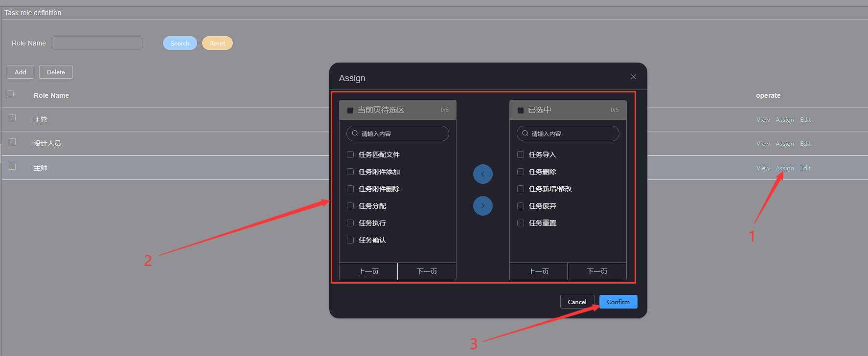
Task: Check the 任务新增/修改 checkbox
Action: point(521,189)
